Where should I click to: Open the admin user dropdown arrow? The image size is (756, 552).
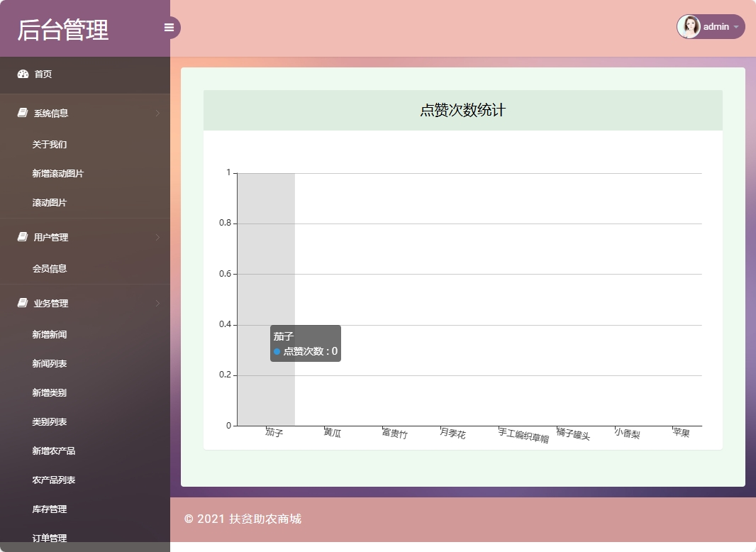click(x=736, y=27)
